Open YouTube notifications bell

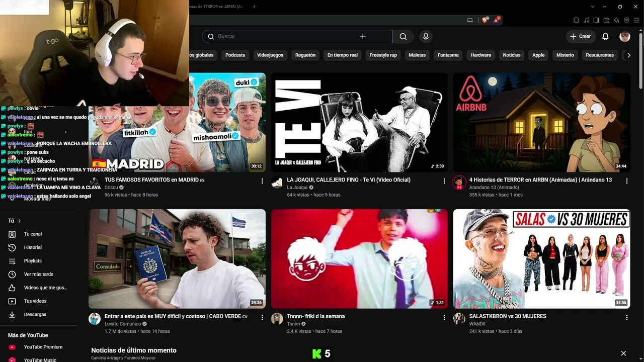(x=605, y=36)
